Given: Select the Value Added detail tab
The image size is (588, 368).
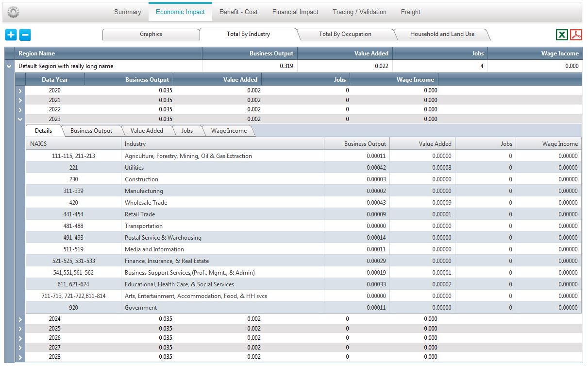Looking at the screenshot, I should 147,131.
